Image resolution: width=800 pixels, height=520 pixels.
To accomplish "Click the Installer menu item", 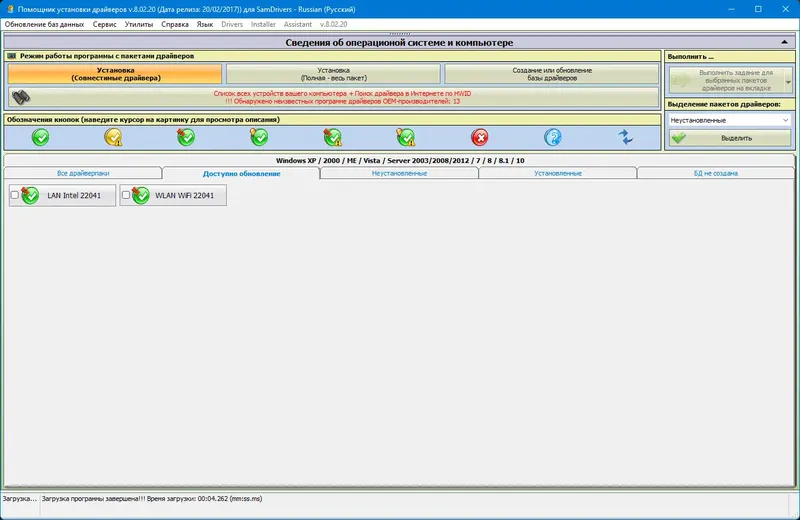I will pos(263,24).
